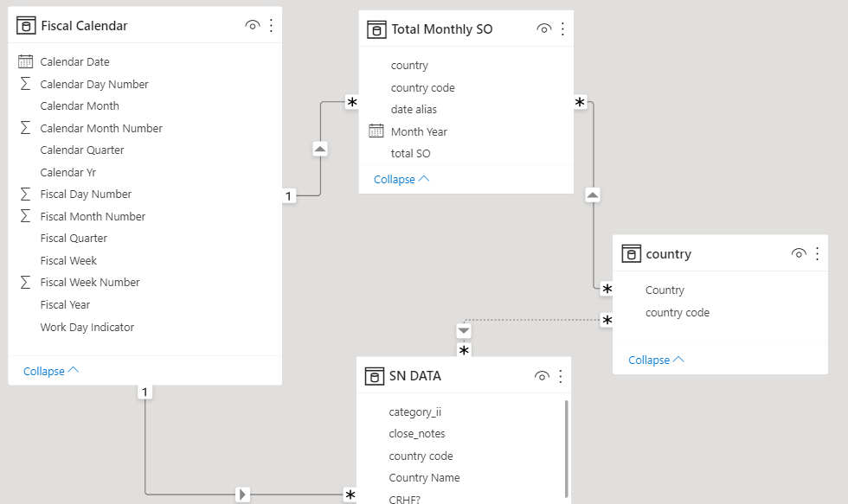Click the 1 marker below Fiscal Calendar

pos(145,392)
